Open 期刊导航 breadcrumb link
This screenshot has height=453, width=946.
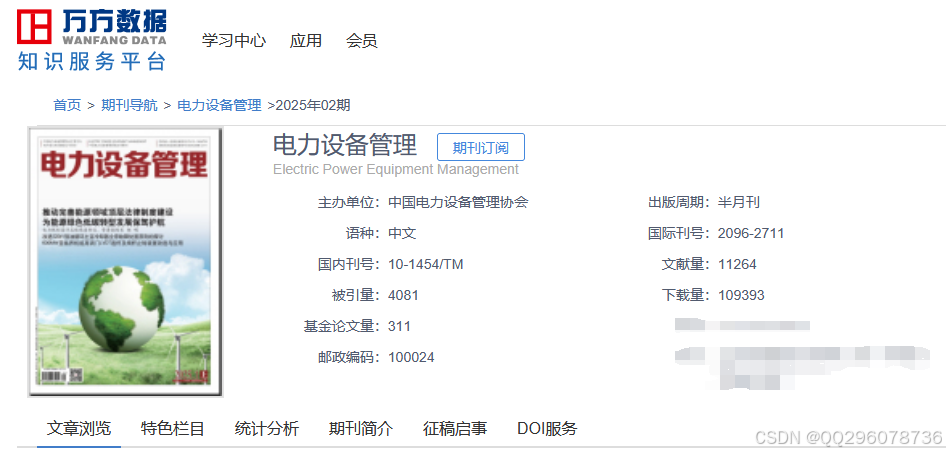coord(129,106)
